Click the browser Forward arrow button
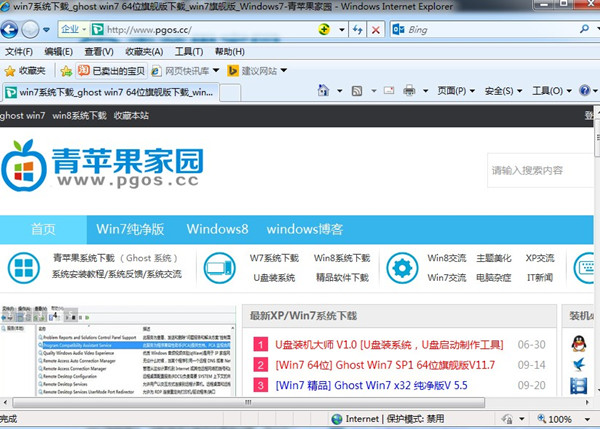The height and width of the screenshot is (429, 600). [30, 29]
